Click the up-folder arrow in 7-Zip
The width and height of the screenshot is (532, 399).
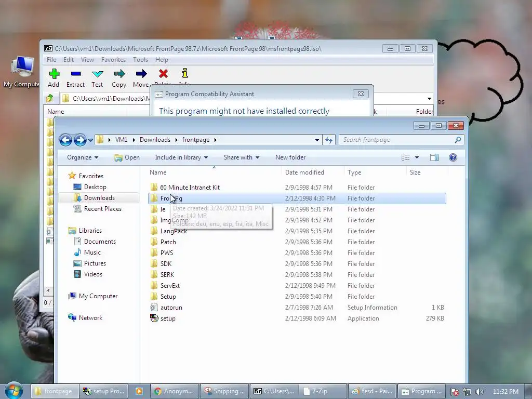pyautogui.click(x=50, y=98)
